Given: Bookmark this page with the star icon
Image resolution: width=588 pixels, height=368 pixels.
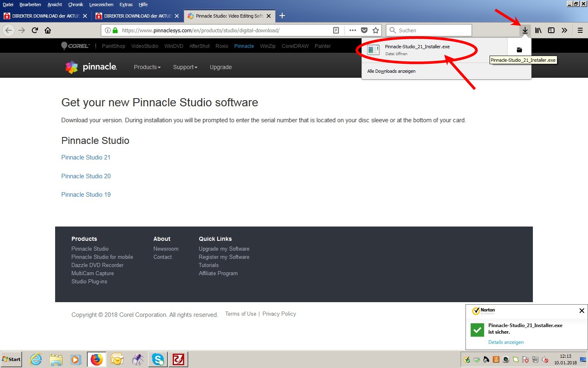Looking at the screenshot, I should point(376,30).
